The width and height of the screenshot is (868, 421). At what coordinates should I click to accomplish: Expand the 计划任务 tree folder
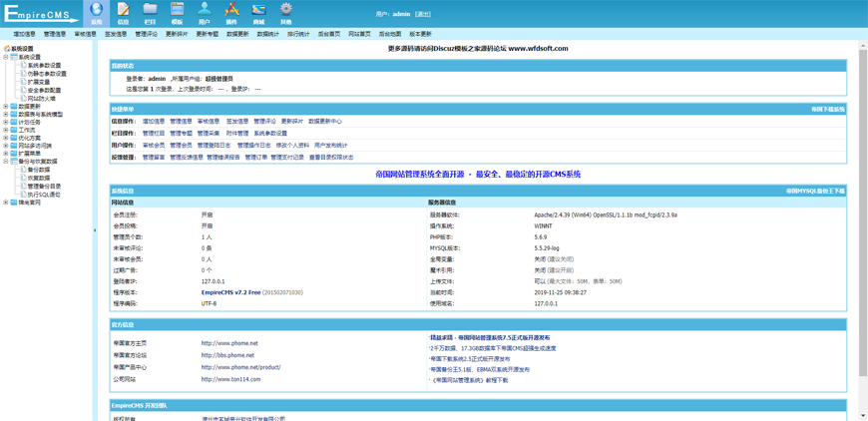(6, 123)
